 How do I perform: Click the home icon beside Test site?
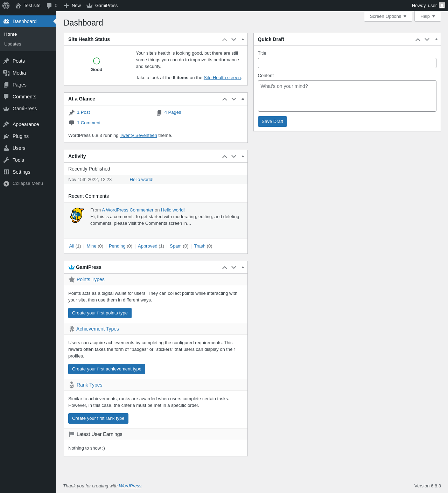18,6
